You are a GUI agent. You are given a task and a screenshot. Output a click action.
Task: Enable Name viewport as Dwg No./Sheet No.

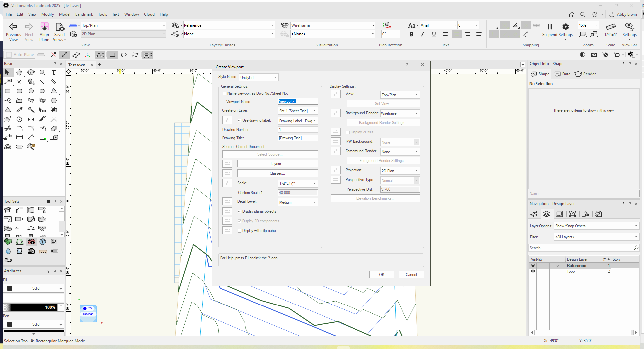(x=225, y=94)
